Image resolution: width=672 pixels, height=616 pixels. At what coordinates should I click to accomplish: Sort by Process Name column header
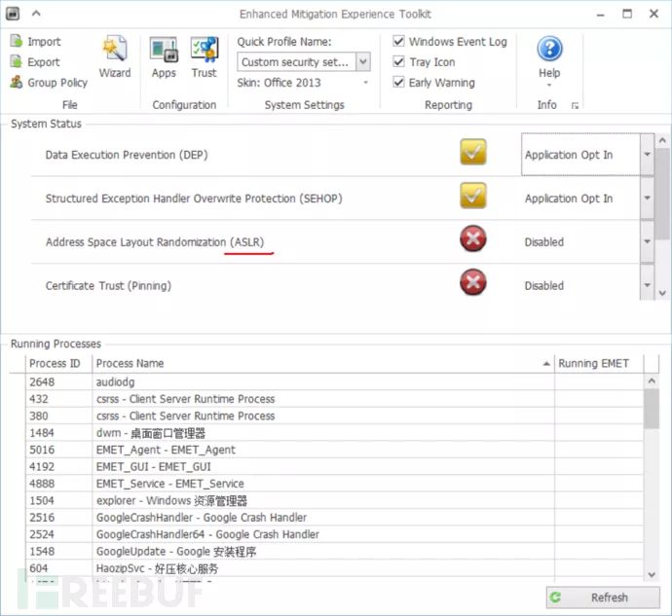[323, 363]
